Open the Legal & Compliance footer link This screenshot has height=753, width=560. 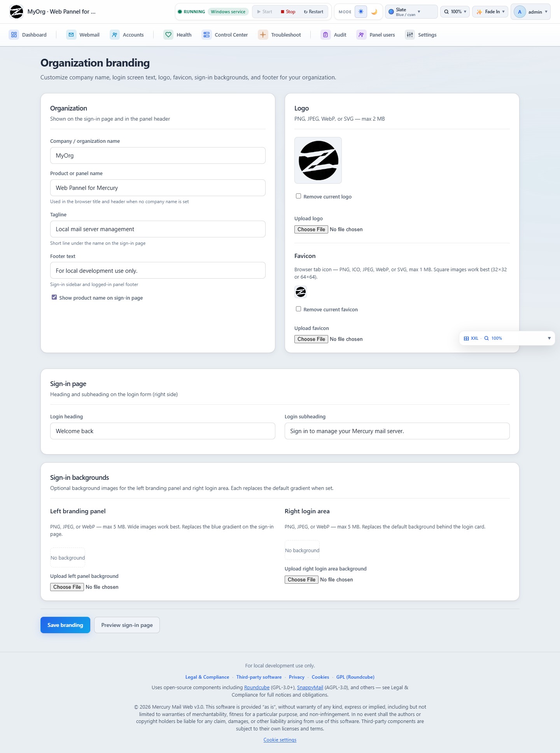click(x=207, y=677)
